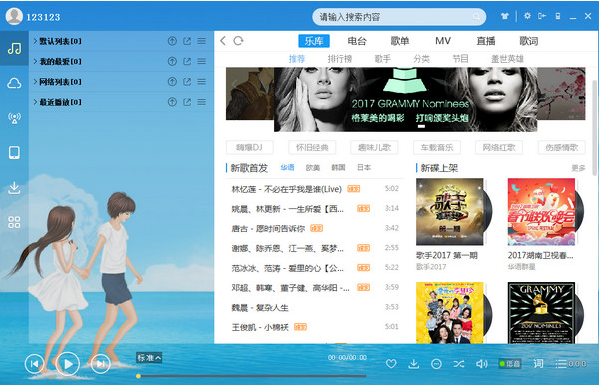Open menu icon on 最近播放 row
Screen dimensions: 599x386
click(x=202, y=102)
